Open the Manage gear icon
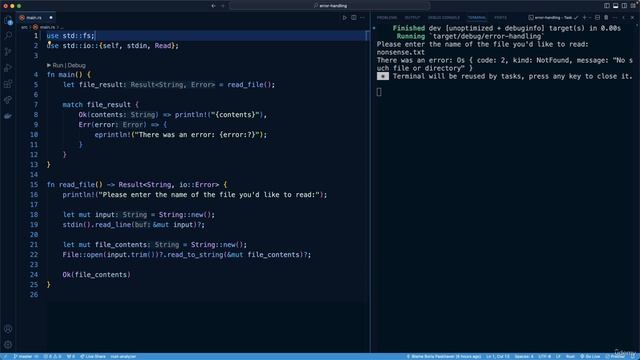The height and width of the screenshot is (360, 640). 8,345
